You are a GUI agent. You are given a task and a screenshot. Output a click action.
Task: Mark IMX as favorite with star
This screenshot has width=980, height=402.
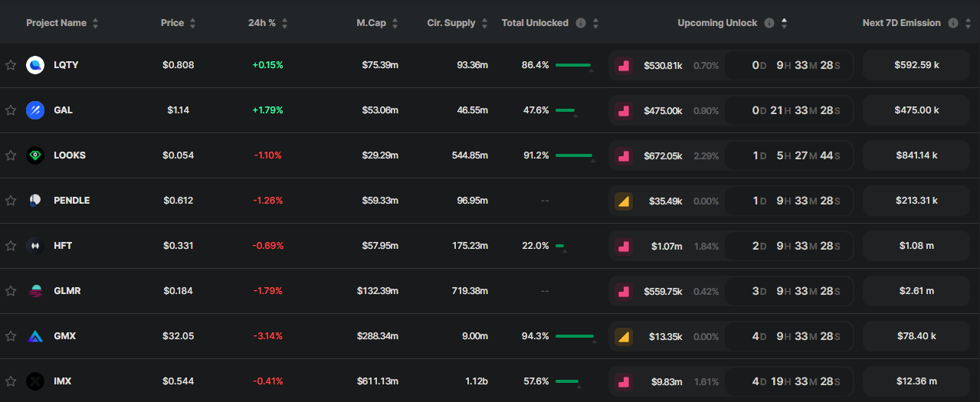11,381
